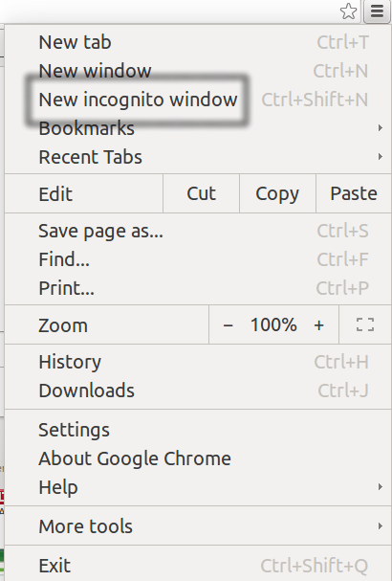
Task: Enter fullscreen mode via Zoom row icon
Action: [x=365, y=325]
